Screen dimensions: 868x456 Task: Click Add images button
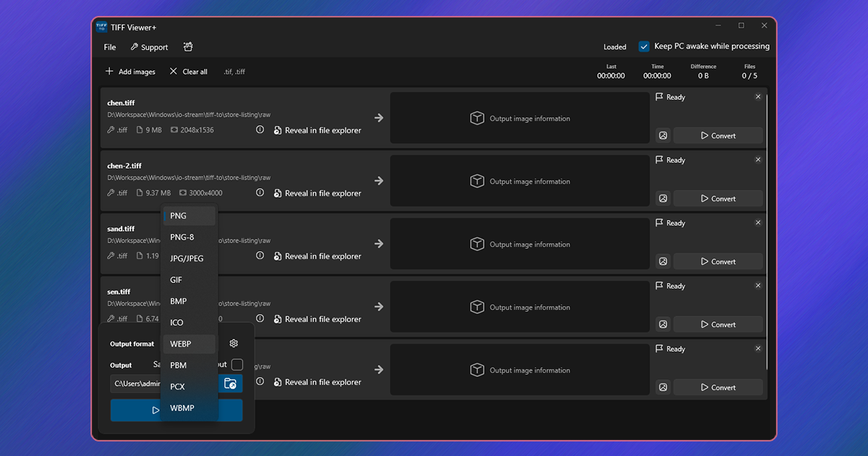130,72
